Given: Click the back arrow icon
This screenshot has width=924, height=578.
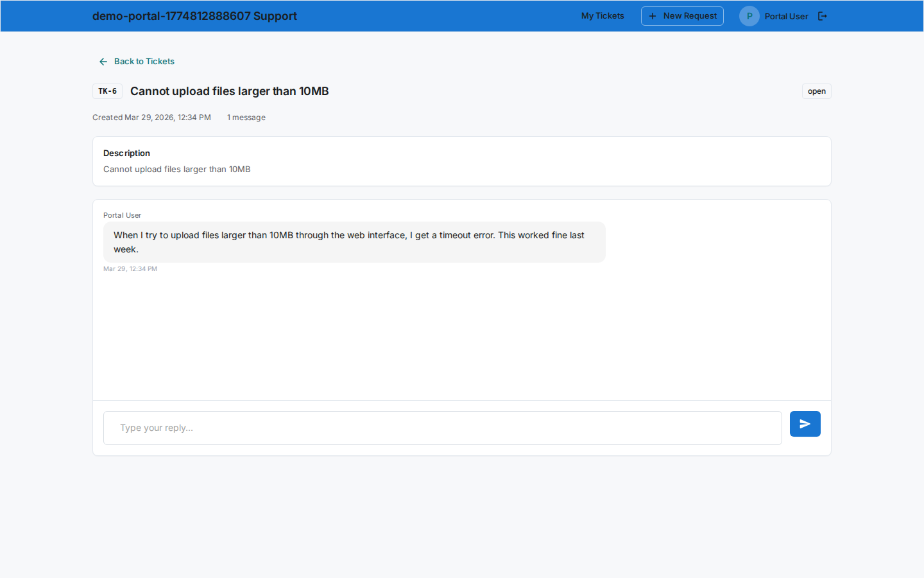Looking at the screenshot, I should (103, 62).
